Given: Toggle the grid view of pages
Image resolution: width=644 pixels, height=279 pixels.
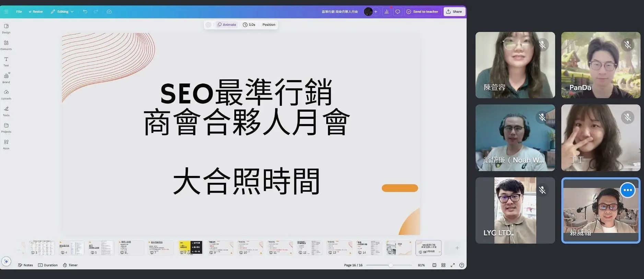Looking at the screenshot, I should [x=443, y=265].
